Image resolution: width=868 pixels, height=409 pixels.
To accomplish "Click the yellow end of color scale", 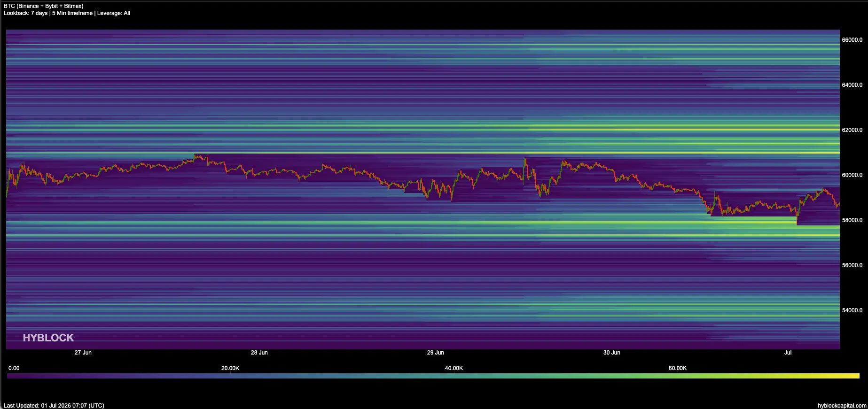I will 853,376.
